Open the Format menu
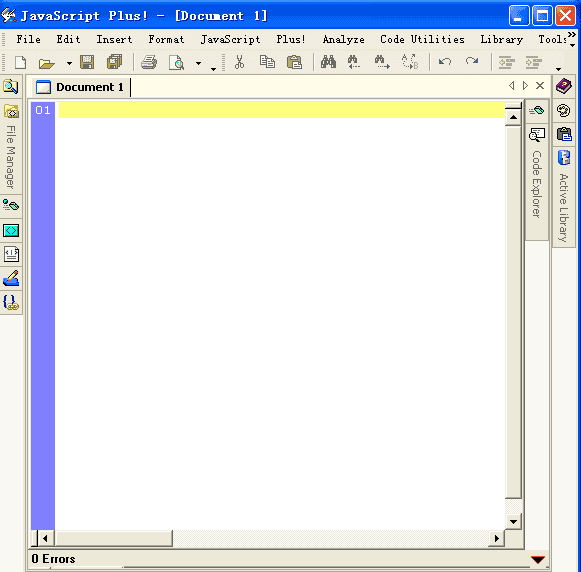The image size is (581, 572). click(166, 39)
